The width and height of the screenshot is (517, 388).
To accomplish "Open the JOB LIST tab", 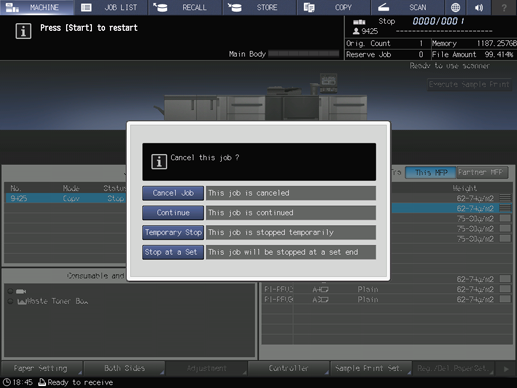I will [x=111, y=7].
